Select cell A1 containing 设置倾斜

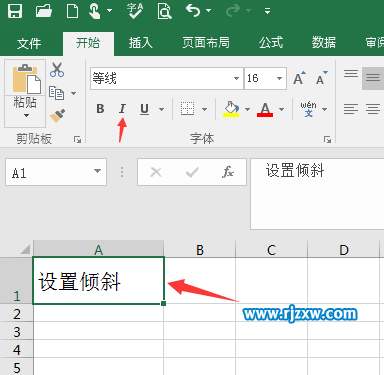pyautogui.click(x=98, y=280)
